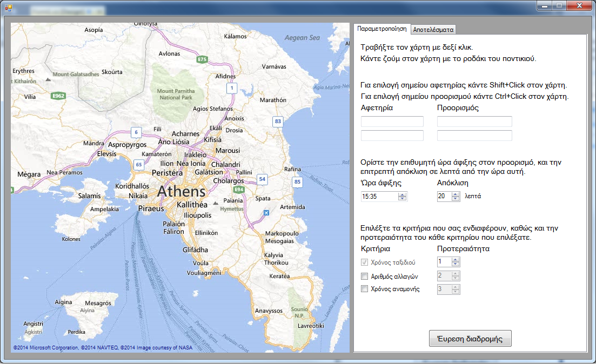Enable the Χρόνος αναμονής criterion checkbox
This screenshot has height=364, width=596.
point(364,289)
